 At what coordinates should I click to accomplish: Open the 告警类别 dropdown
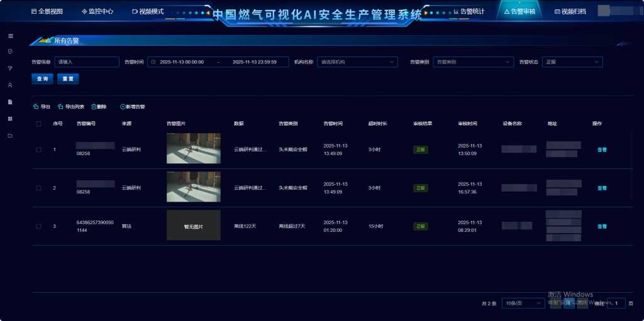(x=473, y=62)
